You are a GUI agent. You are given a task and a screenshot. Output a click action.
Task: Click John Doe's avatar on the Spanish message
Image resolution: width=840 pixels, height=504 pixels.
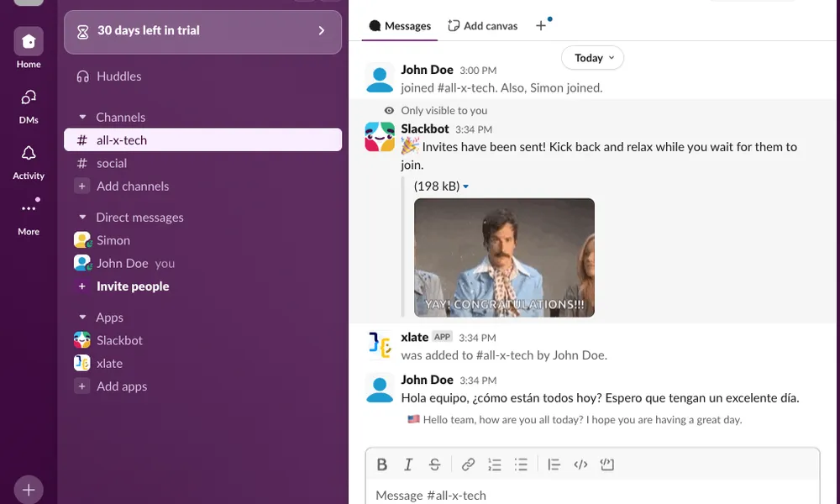coord(380,388)
